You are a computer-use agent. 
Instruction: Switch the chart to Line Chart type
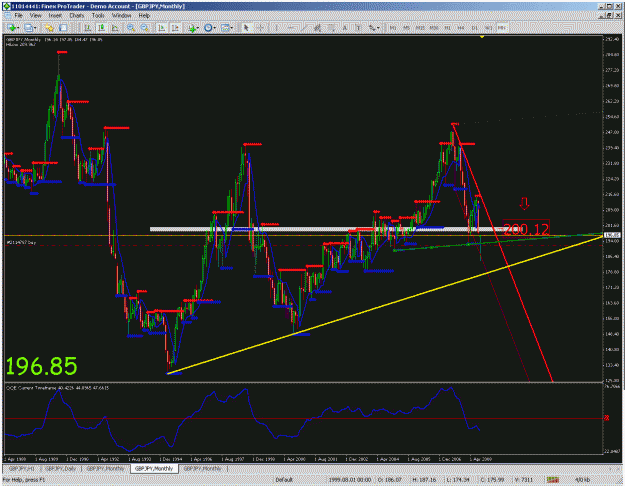tap(115, 28)
